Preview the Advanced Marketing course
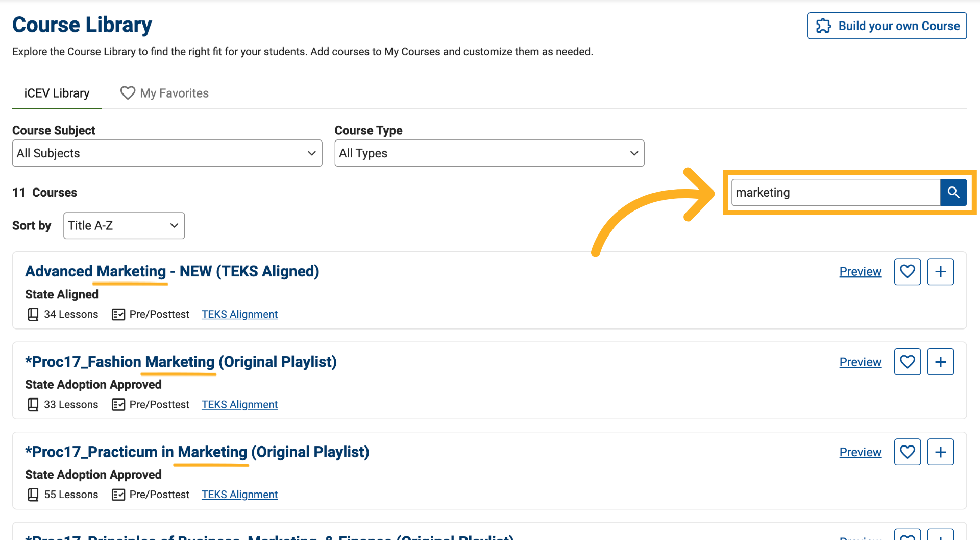 [860, 272]
